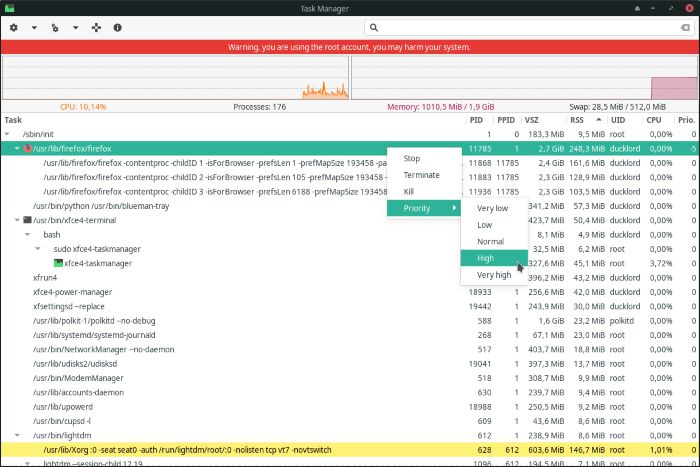Set priority to Very low
The width and height of the screenshot is (700, 467).
pyautogui.click(x=494, y=208)
